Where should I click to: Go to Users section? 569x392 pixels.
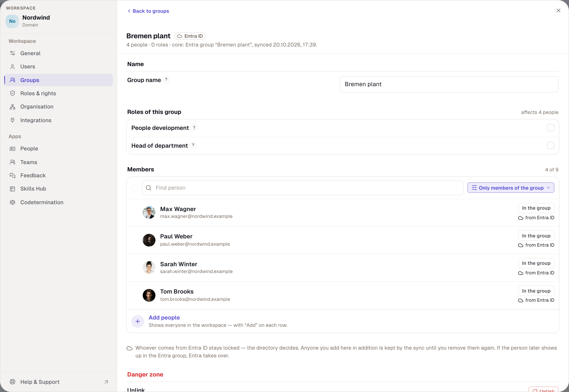point(58,67)
